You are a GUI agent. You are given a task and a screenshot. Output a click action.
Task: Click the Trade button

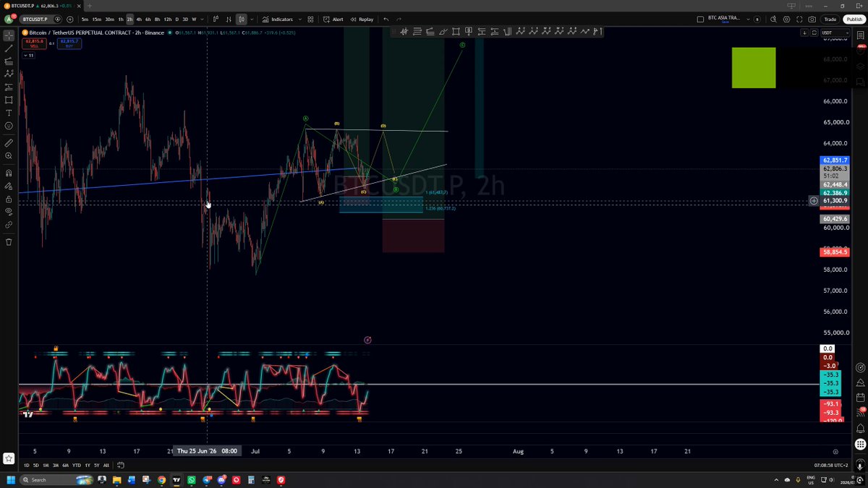click(830, 20)
